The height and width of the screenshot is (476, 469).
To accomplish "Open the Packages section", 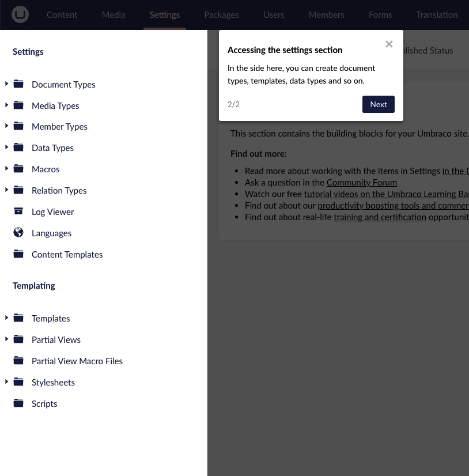I will (x=221, y=14).
